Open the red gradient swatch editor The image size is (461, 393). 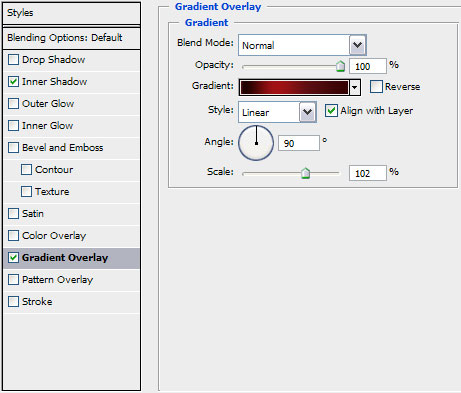(294, 87)
